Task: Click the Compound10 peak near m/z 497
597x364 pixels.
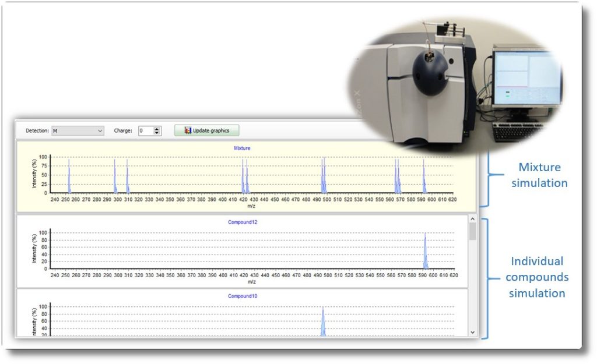Action: tap(323, 321)
